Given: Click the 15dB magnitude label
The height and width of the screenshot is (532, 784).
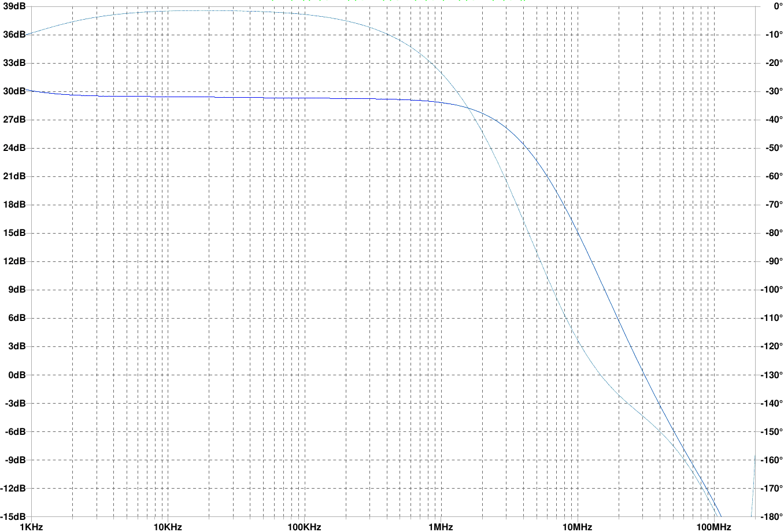Looking at the screenshot, I should coord(13,233).
